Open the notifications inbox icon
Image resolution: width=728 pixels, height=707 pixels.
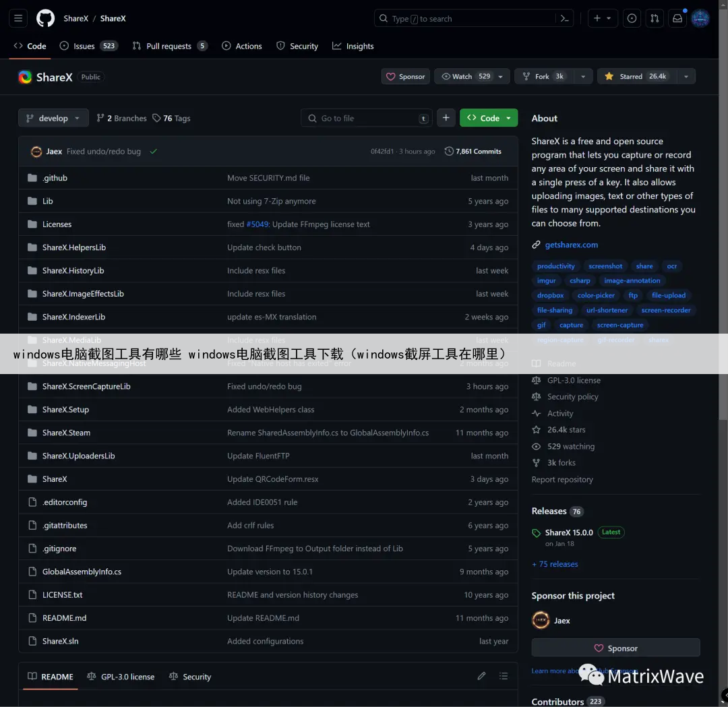pos(677,18)
